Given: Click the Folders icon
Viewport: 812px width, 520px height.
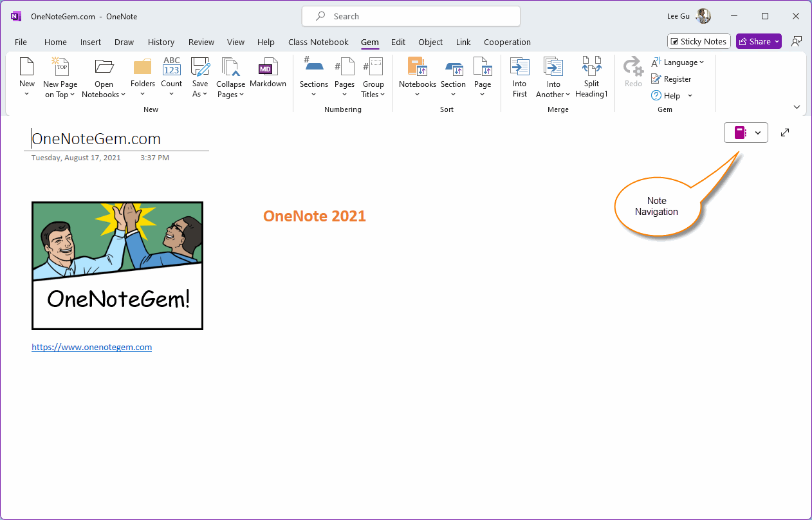Looking at the screenshot, I should pyautogui.click(x=142, y=67).
